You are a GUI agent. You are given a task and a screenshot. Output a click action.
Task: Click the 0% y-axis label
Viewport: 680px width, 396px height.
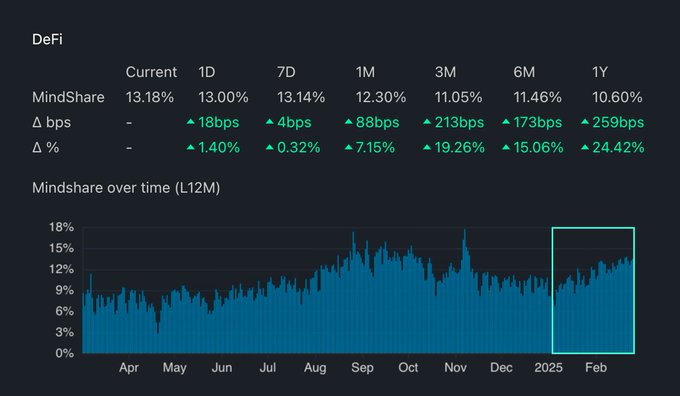tap(65, 353)
